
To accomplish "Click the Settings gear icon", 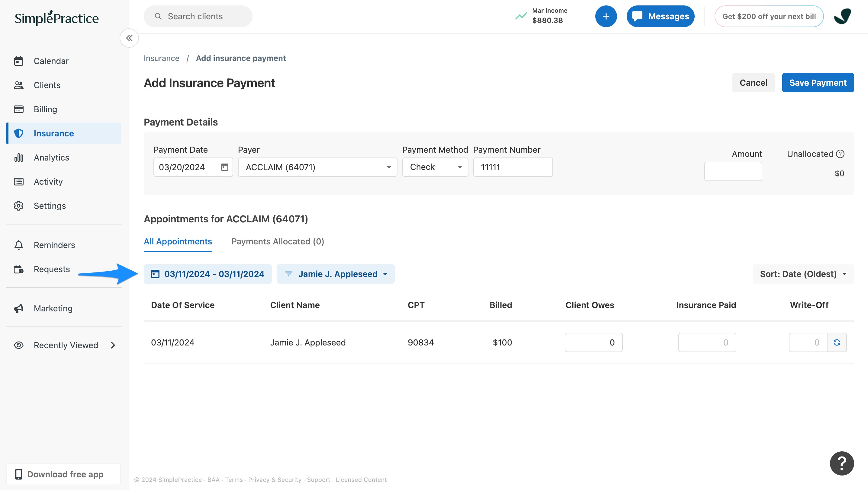I will [18, 206].
